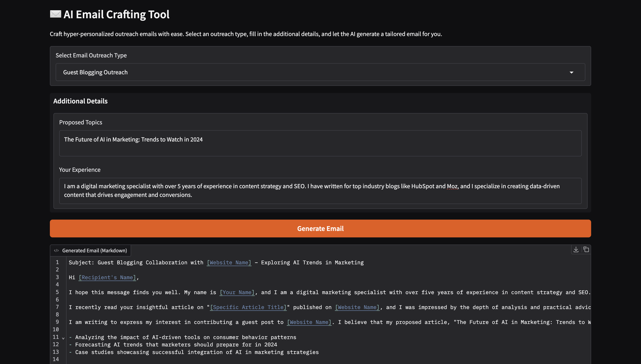Viewport: 641px width, 364px height.
Task: Focus the Proposed Topics text box
Action: pos(320,143)
